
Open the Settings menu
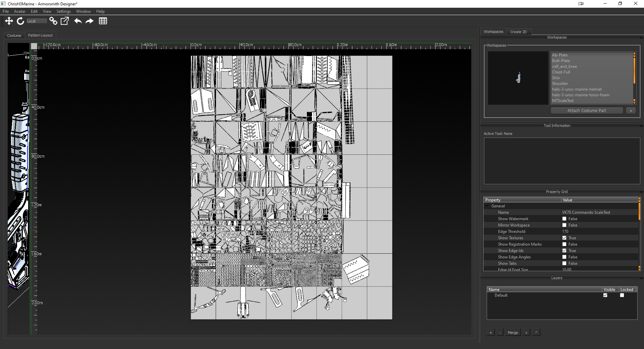[x=64, y=11]
